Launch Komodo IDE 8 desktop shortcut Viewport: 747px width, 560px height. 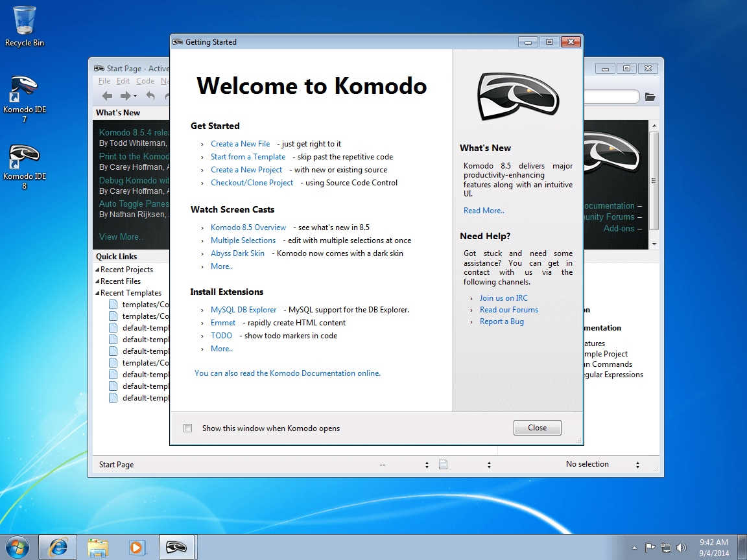[x=24, y=166]
